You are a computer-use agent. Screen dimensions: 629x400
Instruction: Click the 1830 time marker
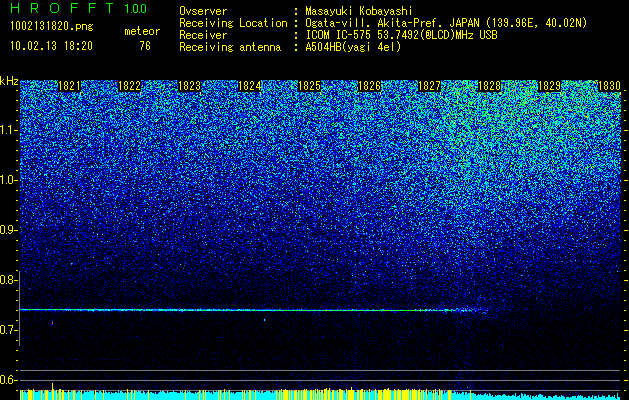pos(609,86)
